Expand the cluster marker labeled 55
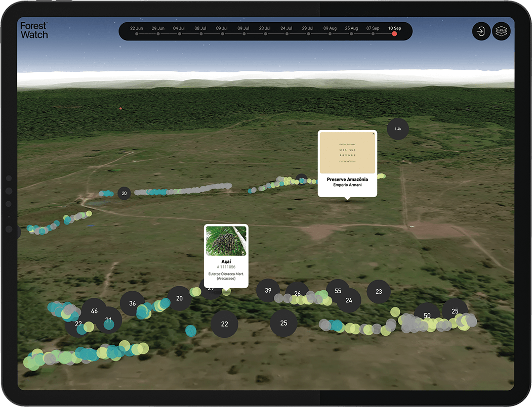This screenshot has height=407, width=532. tap(338, 291)
